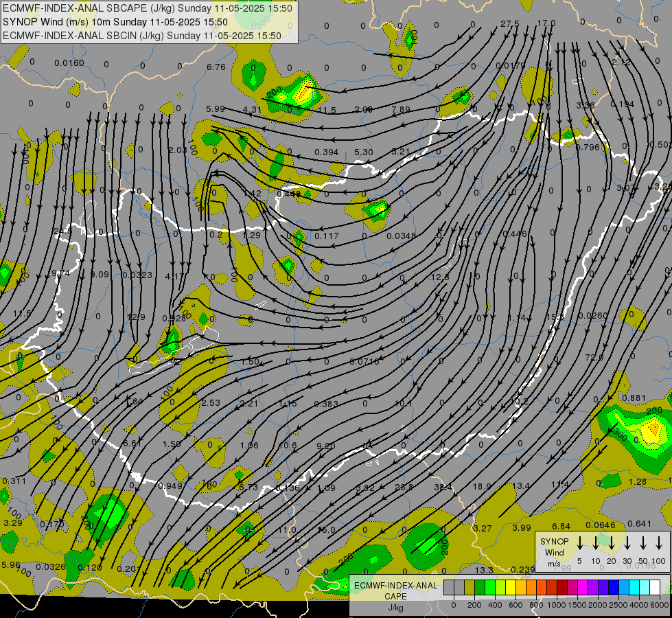Screen dimensions: 672x618
Task: Click the 7.89 map value
Action: click(x=401, y=109)
